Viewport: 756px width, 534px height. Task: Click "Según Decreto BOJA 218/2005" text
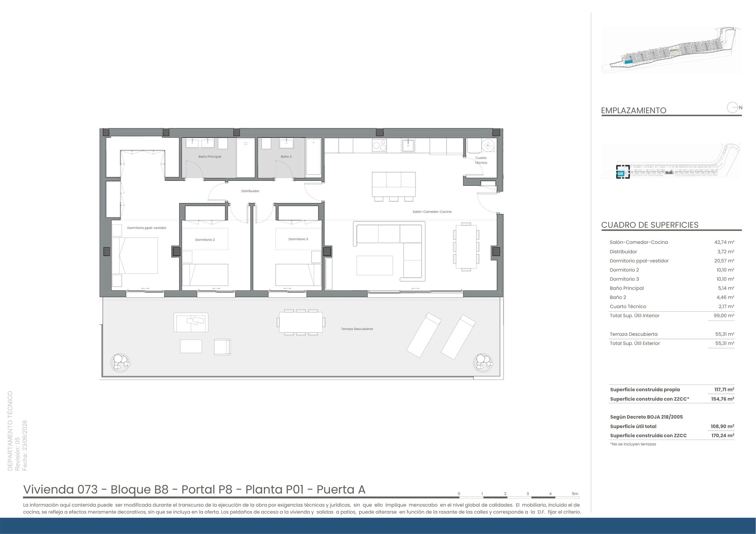pyautogui.click(x=646, y=417)
